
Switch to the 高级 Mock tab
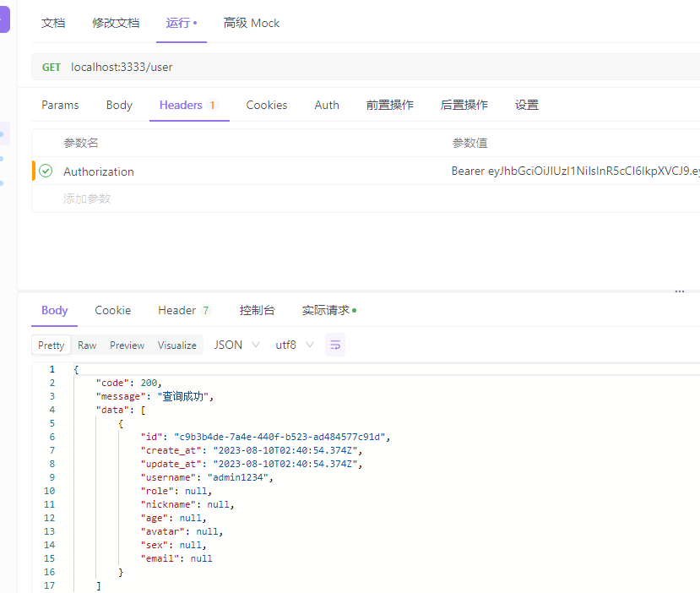pyautogui.click(x=251, y=23)
